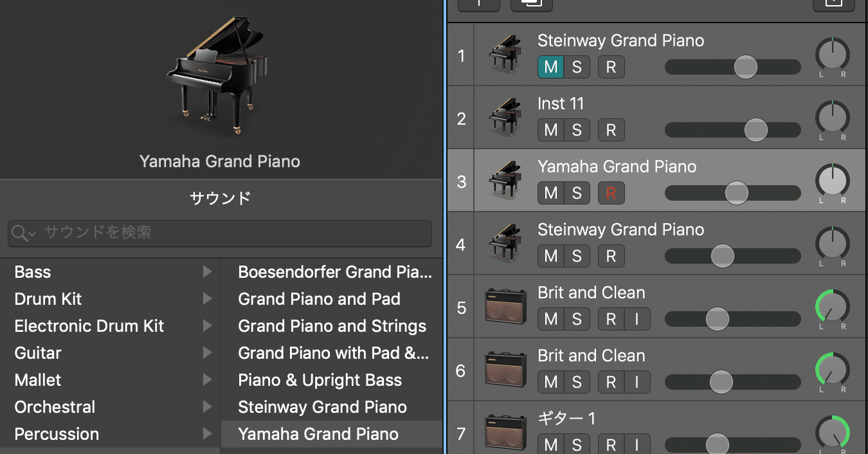Click the pan knob on ギター 1 track
Screen dimensions: 868x454
point(832,433)
